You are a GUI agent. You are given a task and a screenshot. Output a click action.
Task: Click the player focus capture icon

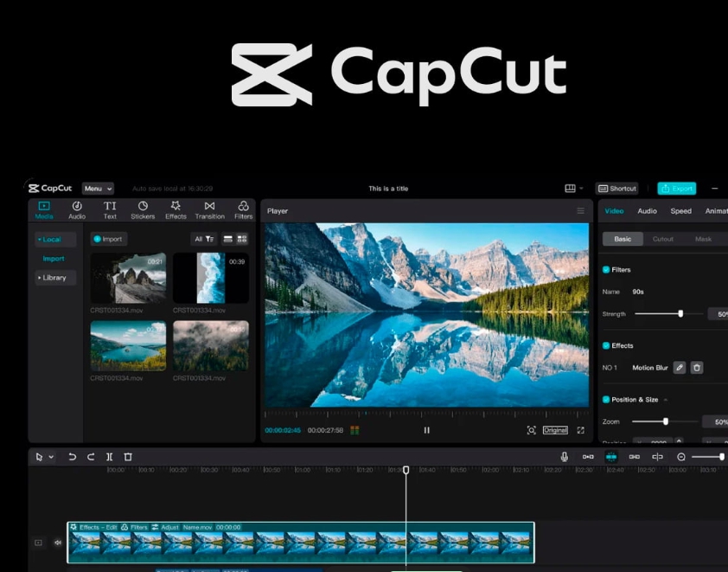point(531,430)
